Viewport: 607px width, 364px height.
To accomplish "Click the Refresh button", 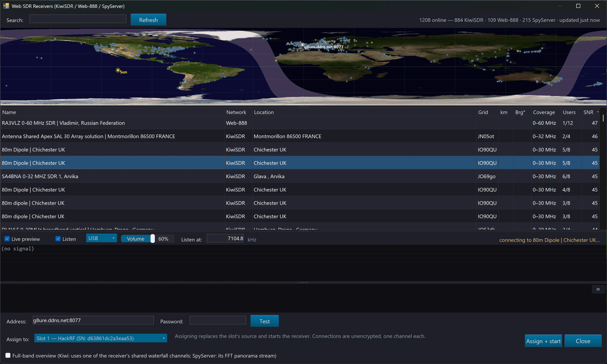I will pos(148,20).
